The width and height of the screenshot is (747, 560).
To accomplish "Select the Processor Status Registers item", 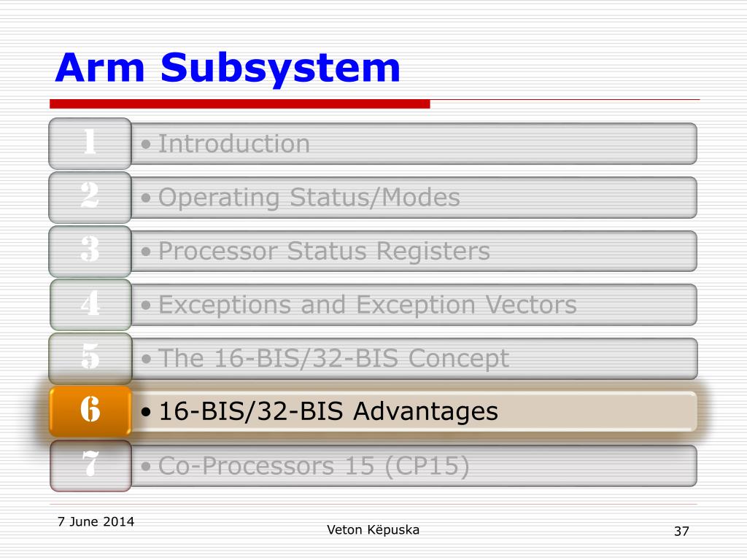I will point(414,252).
